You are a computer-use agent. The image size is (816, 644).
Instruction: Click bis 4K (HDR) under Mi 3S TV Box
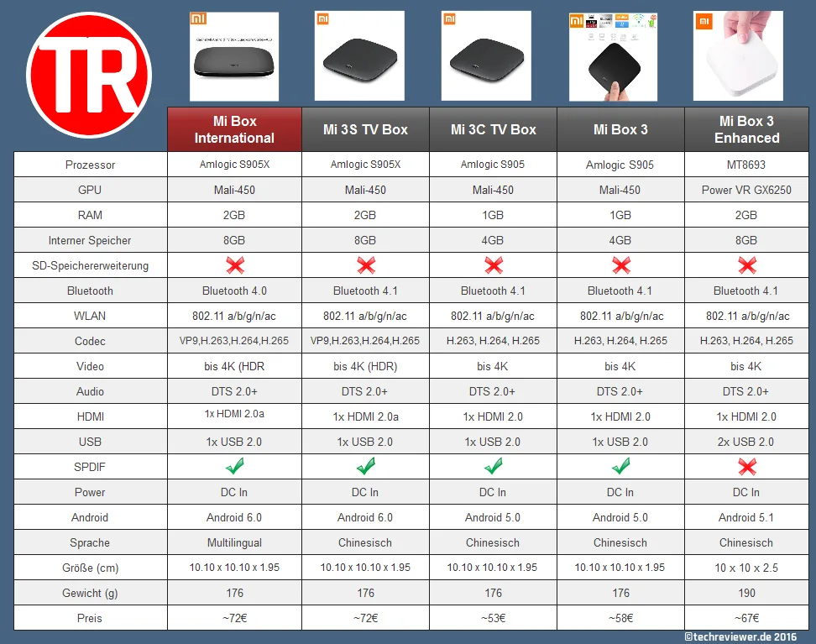365,367
